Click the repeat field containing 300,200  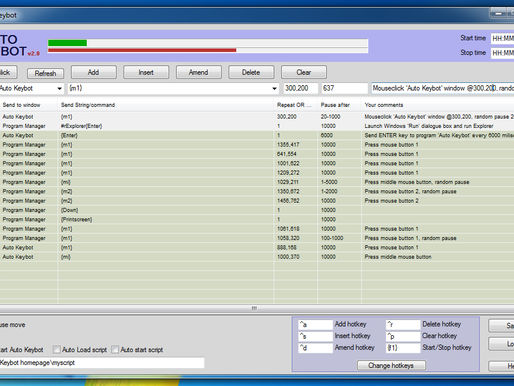tap(300, 88)
